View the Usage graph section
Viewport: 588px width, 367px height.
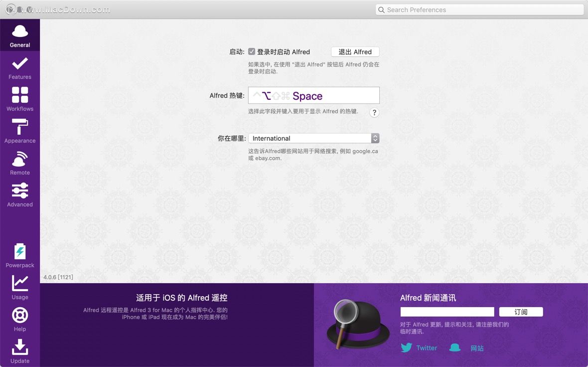coord(20,287)
